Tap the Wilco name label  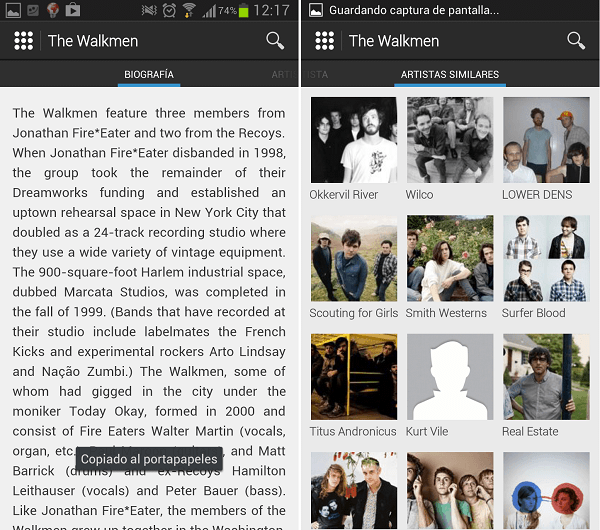(419, 195)
